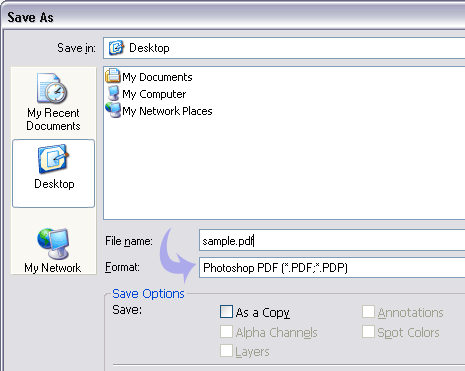Click the 'Format:' label
Screen dimensions: 465x371
point(122,267)
